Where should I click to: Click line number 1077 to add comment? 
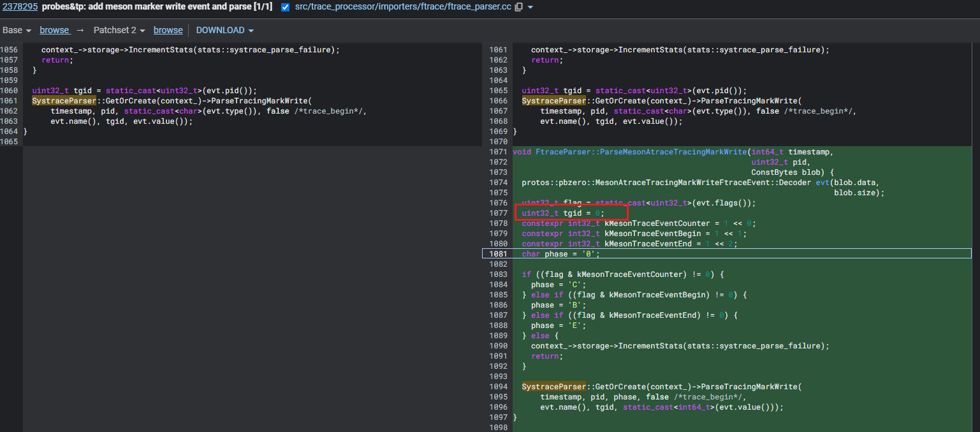coord(498,212)
